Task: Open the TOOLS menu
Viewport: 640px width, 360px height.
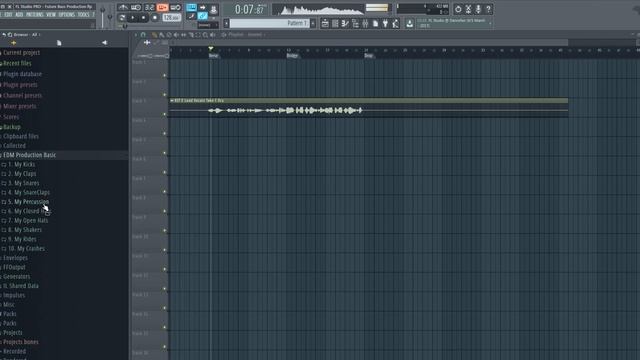Action: coord(83,15)
